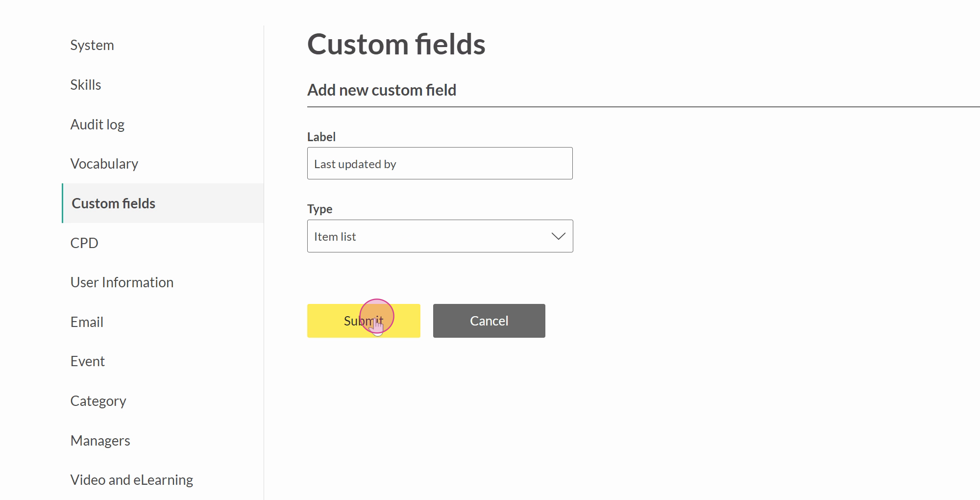Select Vocabulary in the sidebar
Viewport: 980px width, 500px height.
coord(104,164)
